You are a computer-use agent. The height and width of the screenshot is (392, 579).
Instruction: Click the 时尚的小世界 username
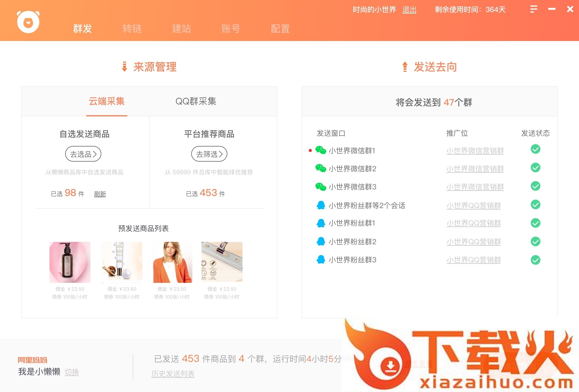click(x=374, y=10)
